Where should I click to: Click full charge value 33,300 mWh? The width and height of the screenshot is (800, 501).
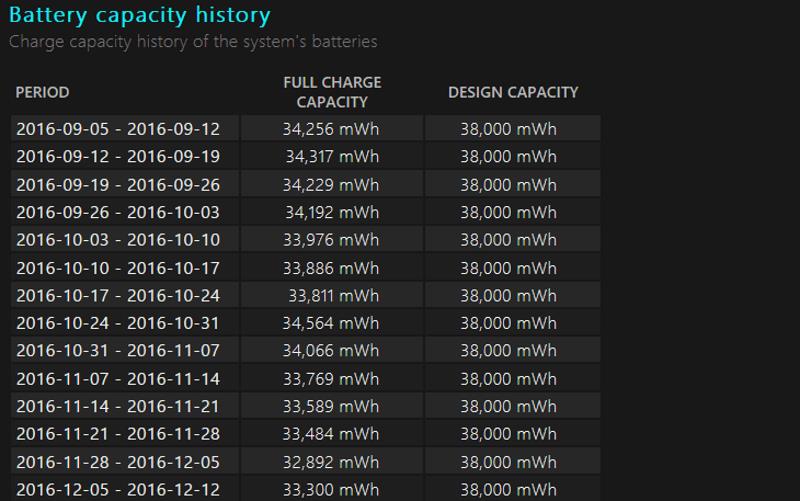coord(331,489)
